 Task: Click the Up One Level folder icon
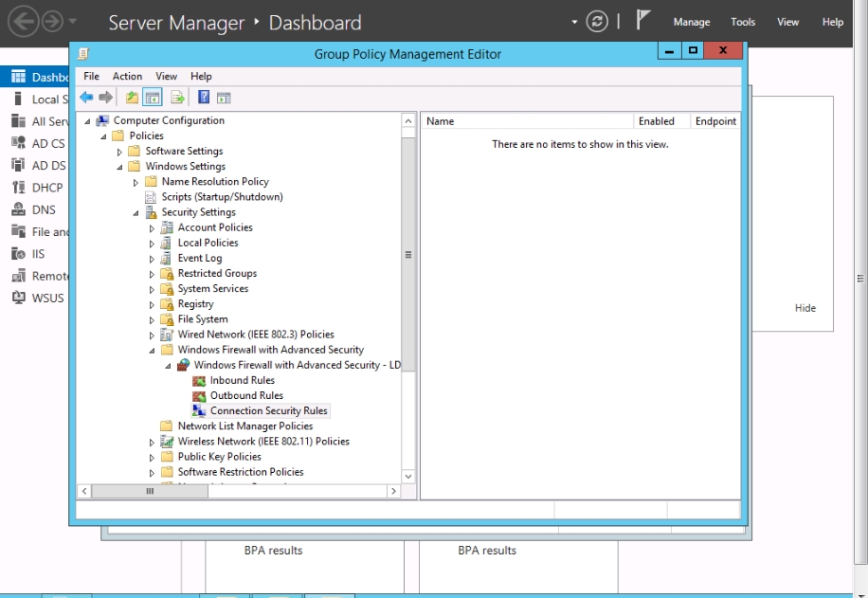132,98
